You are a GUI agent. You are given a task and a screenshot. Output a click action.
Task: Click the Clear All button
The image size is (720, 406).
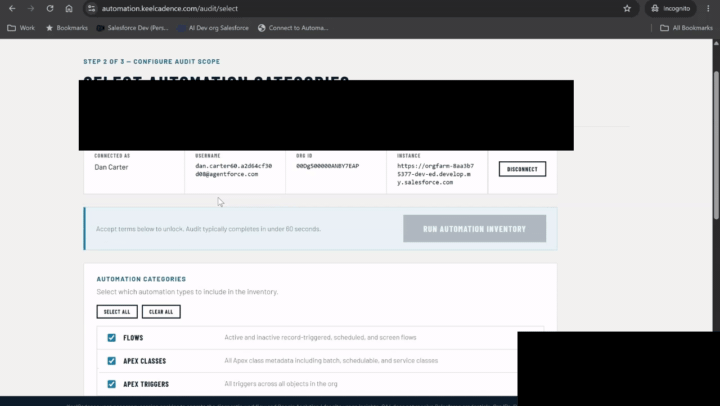pyautogui.click(x=161, y=312)
